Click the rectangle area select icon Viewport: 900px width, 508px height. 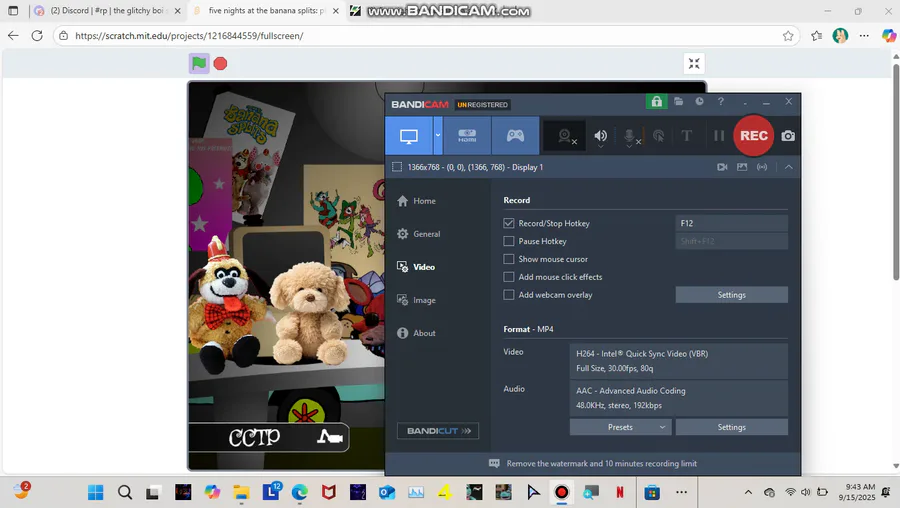point(397,167)
